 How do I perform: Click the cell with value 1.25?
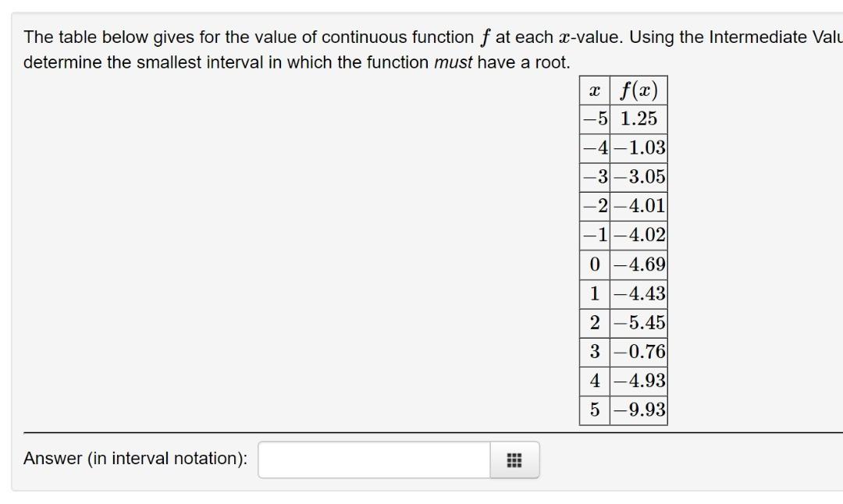638,118
